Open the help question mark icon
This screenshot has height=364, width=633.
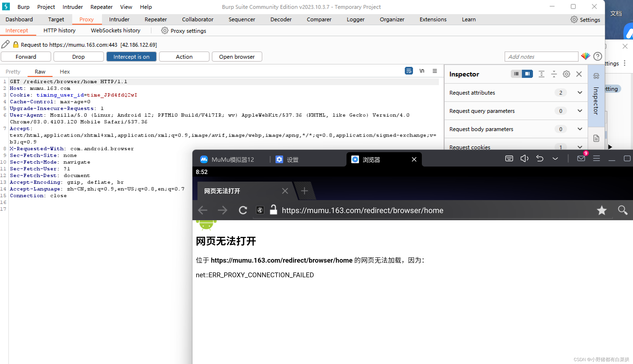[x=597, y=57]
